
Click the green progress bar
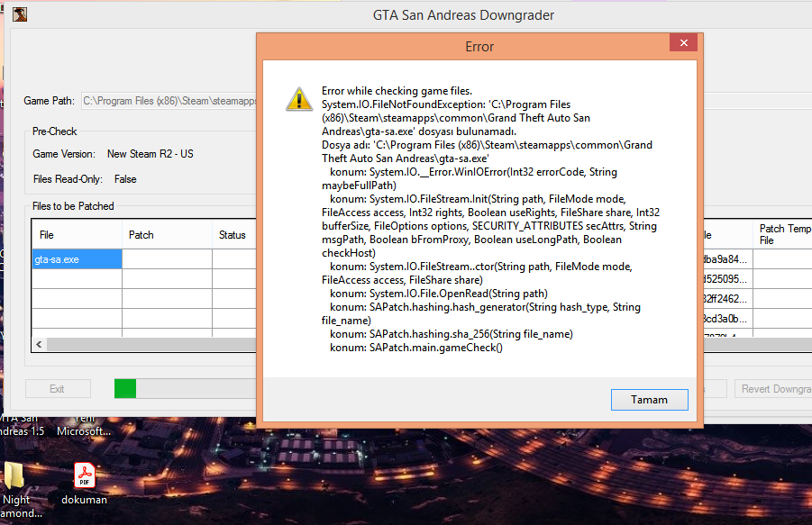(x=125, y=389)
